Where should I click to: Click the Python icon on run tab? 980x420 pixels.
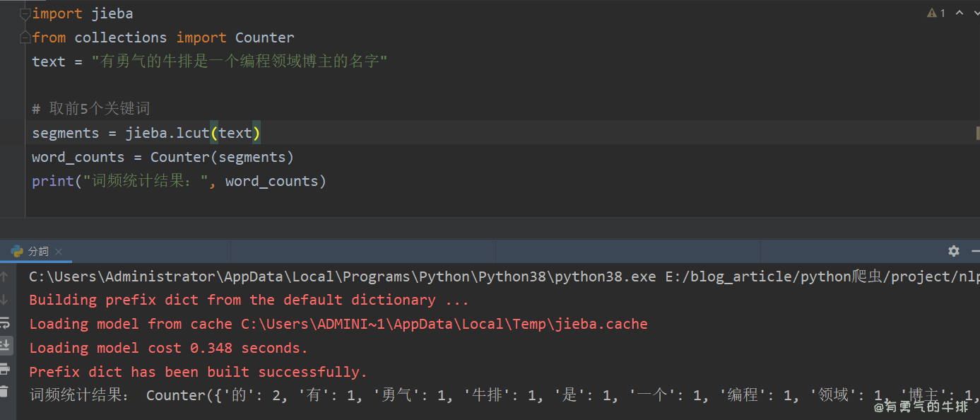16,251
